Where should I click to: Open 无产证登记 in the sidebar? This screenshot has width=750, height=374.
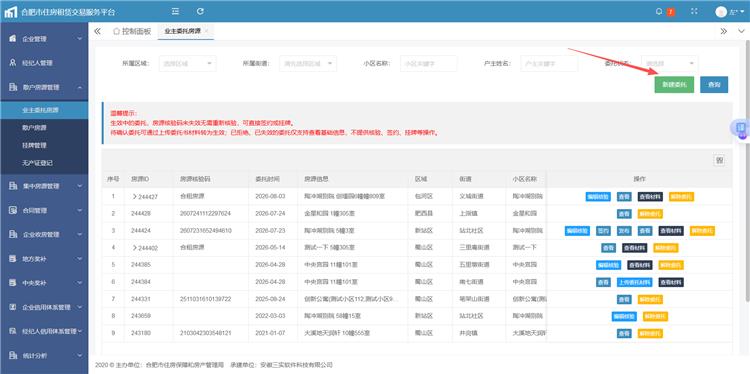coord(44,163)
